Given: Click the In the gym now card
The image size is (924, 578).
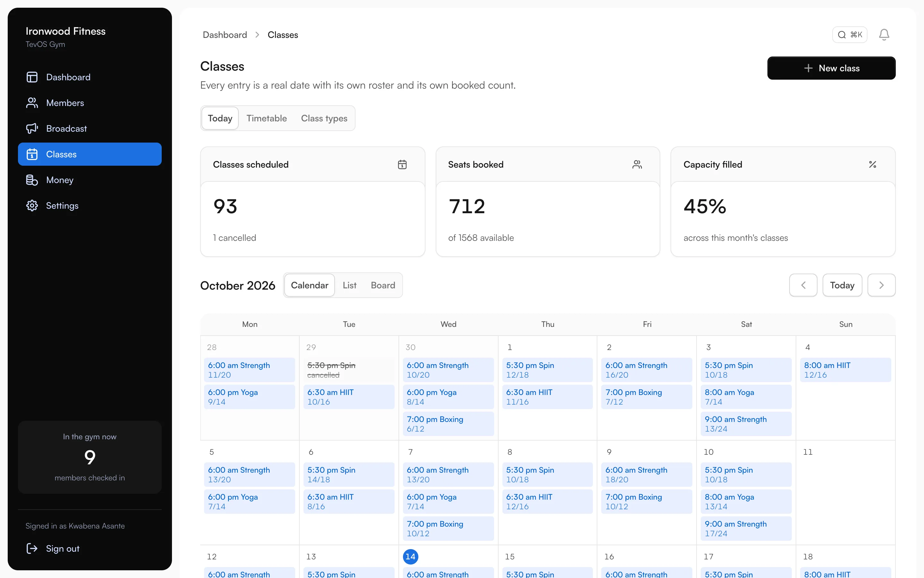Looking at the screenshot, I should [90, 457].
